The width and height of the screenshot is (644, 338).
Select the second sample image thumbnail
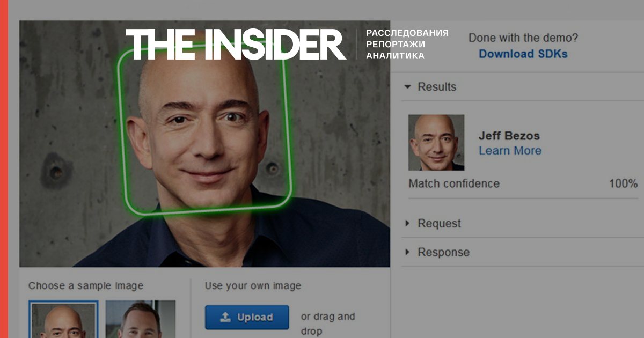140,319
